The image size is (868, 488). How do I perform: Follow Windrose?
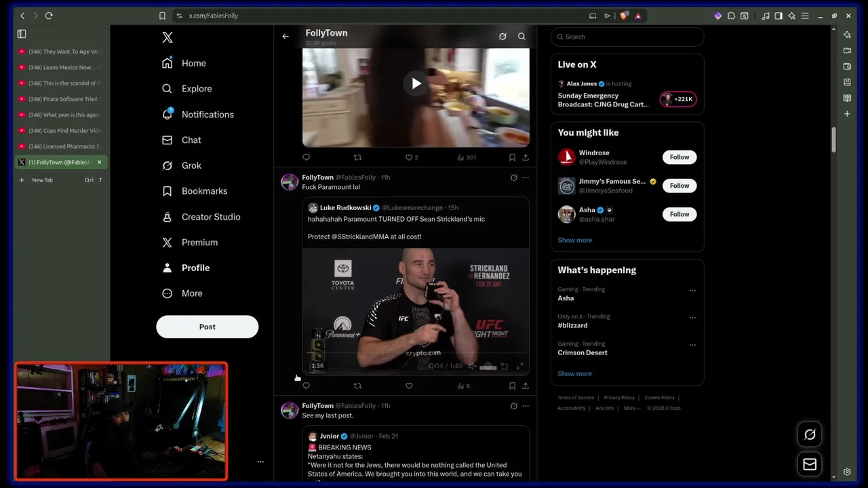pos(679,157)
